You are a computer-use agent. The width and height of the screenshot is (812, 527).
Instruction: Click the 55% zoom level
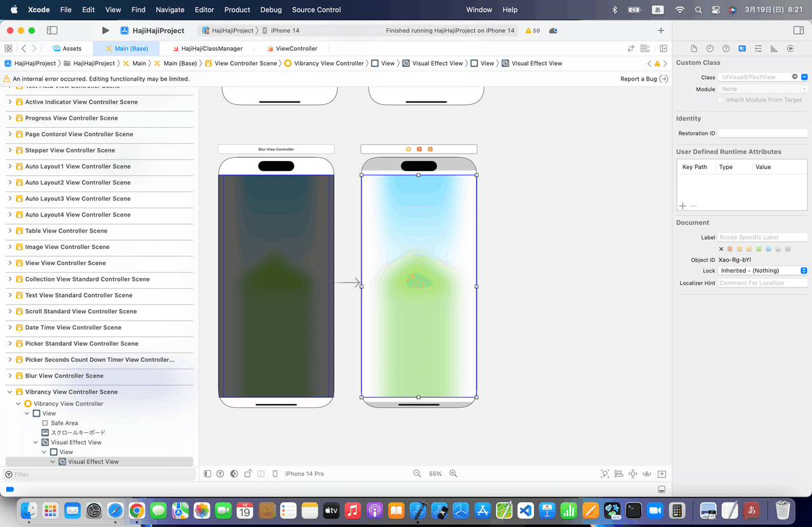[x=436, y=474]
